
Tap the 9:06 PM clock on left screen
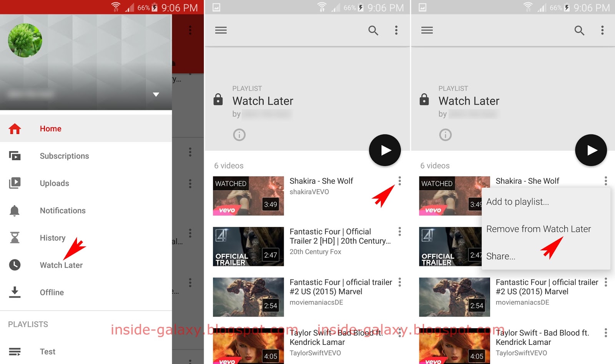(180, 8)
